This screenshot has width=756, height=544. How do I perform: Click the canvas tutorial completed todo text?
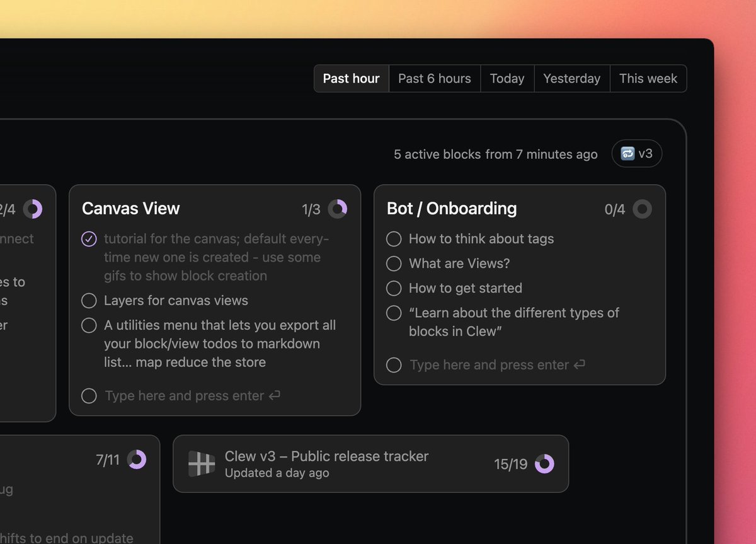point(217,257)
